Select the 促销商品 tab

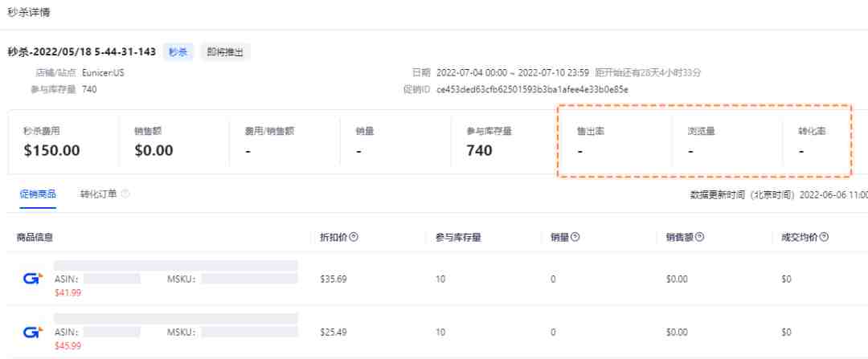(x=38, y=194)
